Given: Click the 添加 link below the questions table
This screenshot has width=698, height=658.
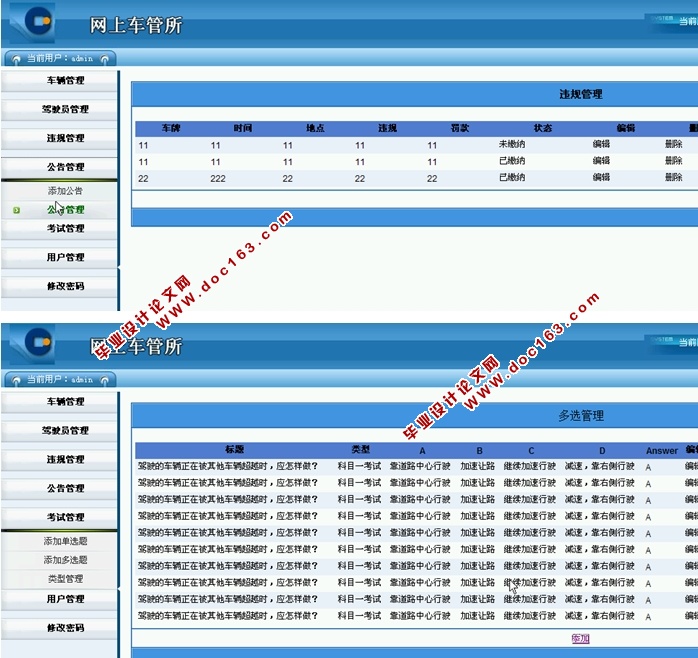Looking at the screenshot, I should coord(580,639).
